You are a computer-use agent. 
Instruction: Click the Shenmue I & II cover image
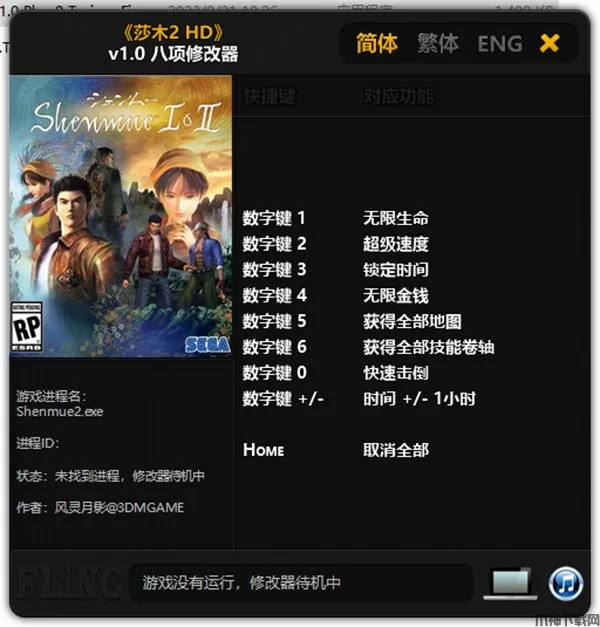click(121, 216)
